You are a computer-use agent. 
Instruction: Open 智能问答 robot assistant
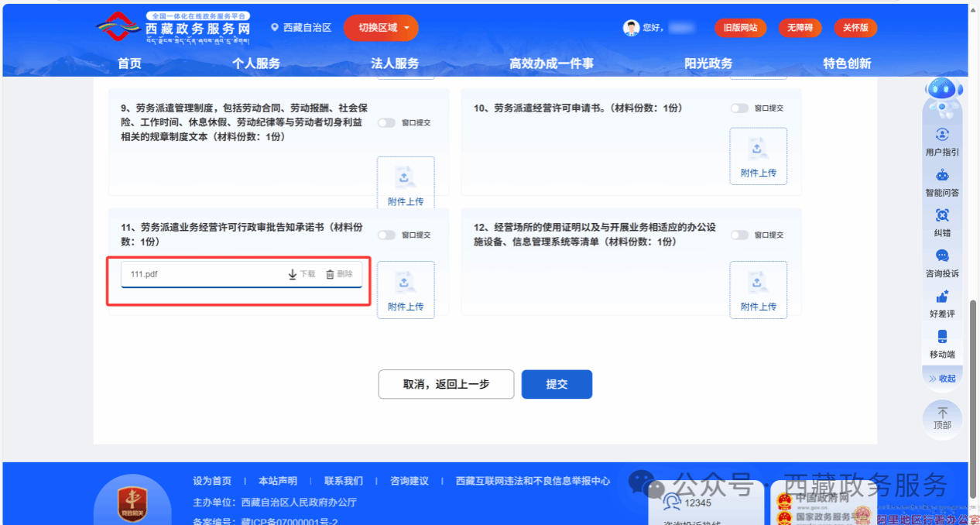(x=942, y=176)
